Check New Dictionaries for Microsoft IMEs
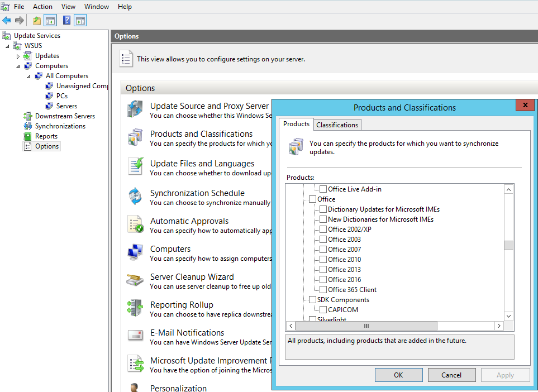538x392 pixels. click(323, 219)
